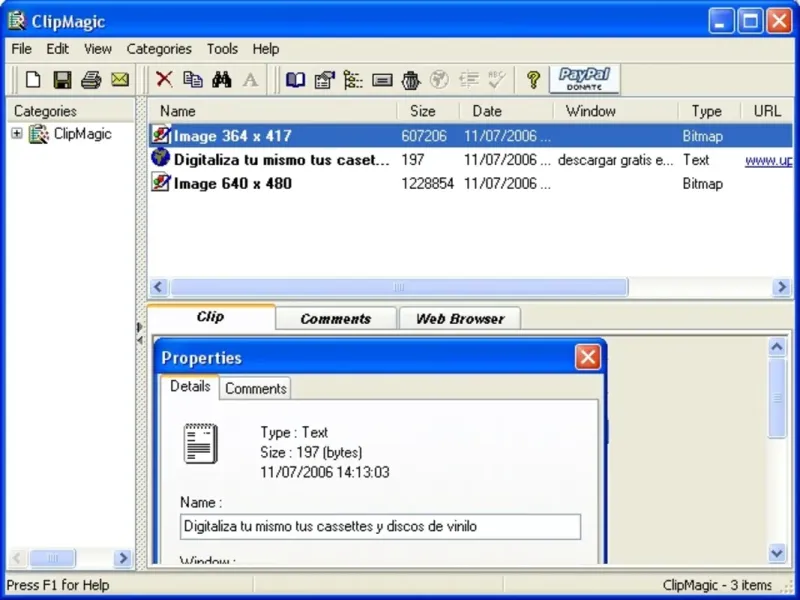
Task: Switch to the Clip tab
Action: point(211,317)
